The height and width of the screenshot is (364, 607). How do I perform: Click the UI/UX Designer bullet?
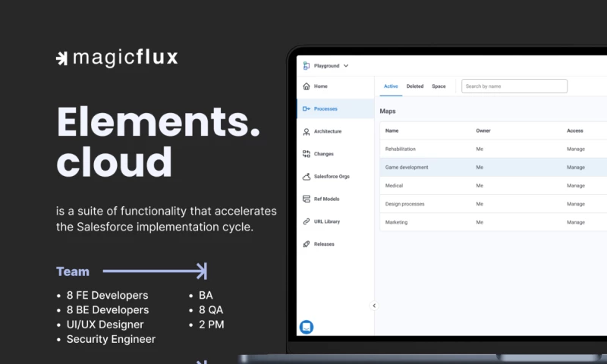pyautogui.click(x=105, y=325)
